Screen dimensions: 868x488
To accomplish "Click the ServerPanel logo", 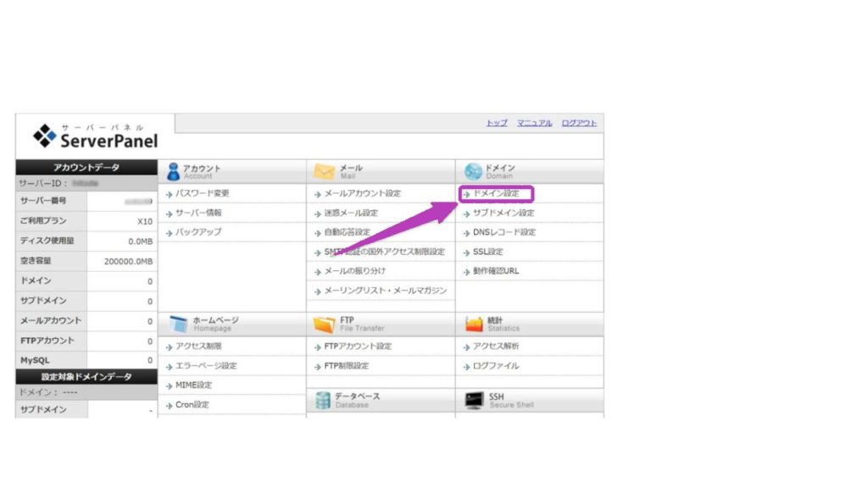I will tap(95, 136).
